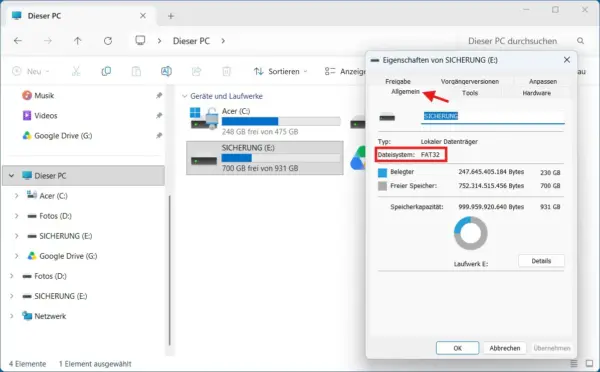Viewport: 600px width, 372px height.
Task: Refresh the Dieser PC view
Action: (108, 41)
